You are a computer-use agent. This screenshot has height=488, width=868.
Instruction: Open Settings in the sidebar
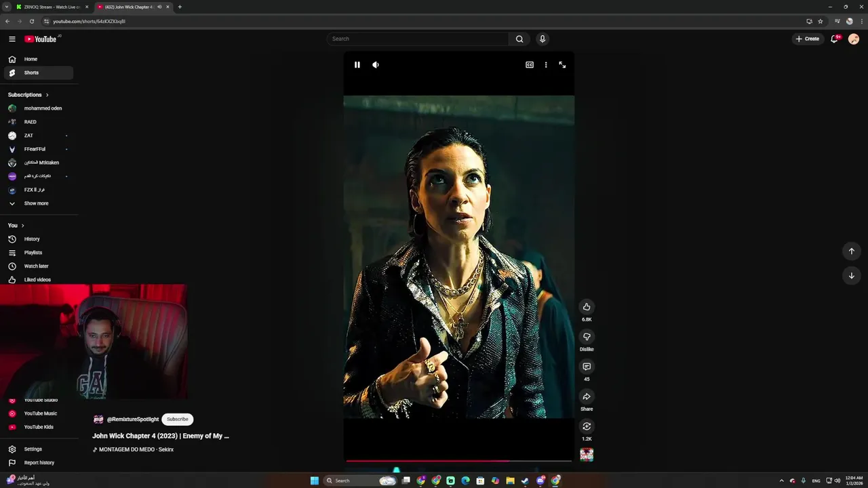coord(39,449)
